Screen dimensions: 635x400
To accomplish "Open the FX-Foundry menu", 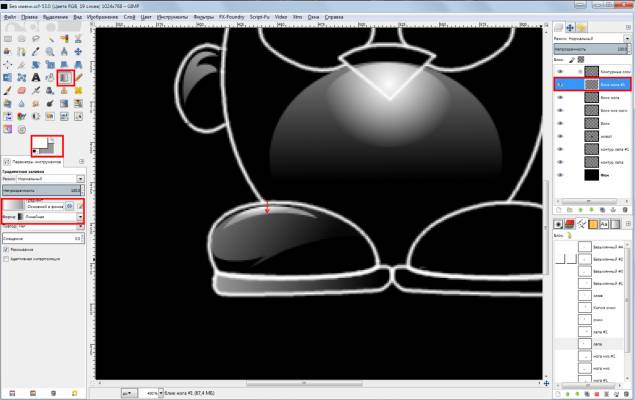I will pyautogui.click(x=232, y=17).
